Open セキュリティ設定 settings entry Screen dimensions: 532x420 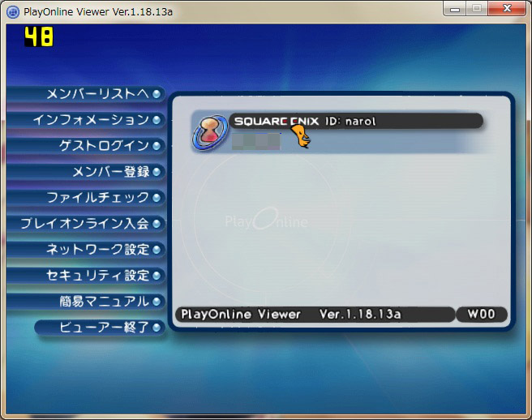pyautogui.click(x=85, y=276)
